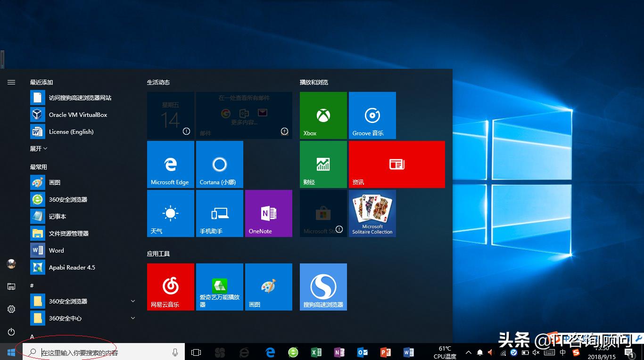Open the Xbox tile

click(323, 115)
